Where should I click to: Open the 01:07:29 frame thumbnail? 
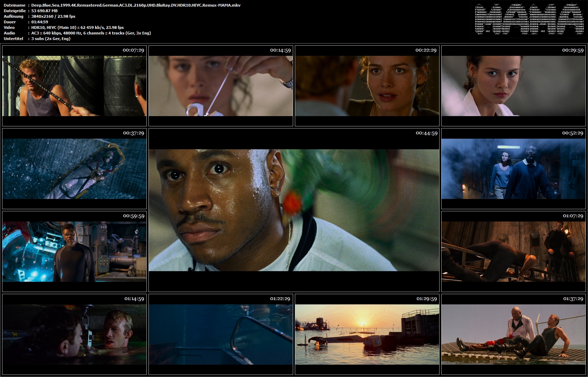[x=513, y=251]
